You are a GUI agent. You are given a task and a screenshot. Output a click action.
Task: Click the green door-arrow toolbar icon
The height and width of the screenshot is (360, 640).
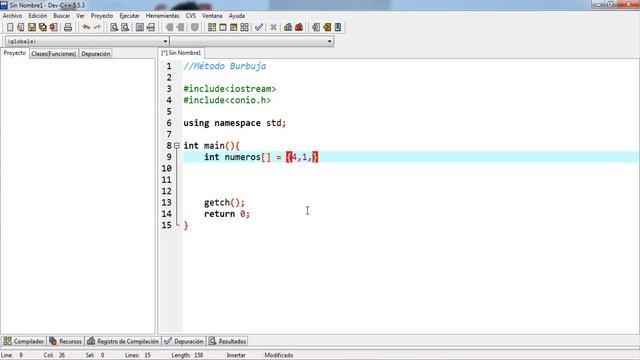pos(327,27)
